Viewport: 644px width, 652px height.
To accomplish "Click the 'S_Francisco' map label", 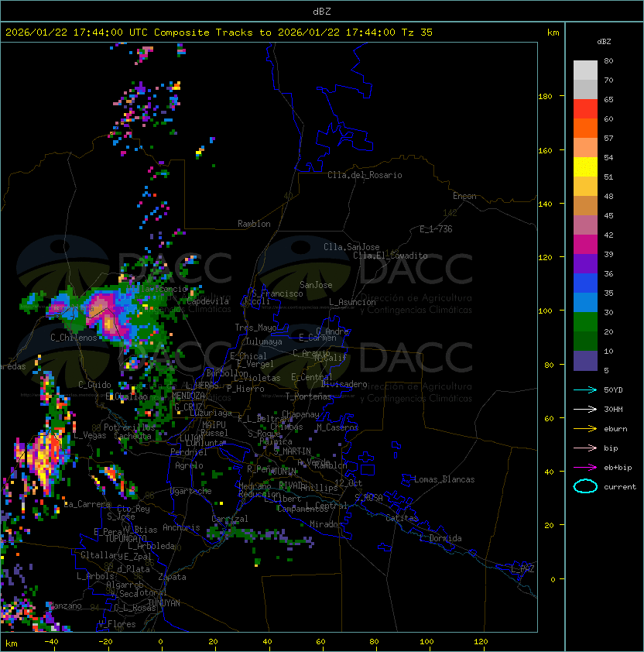I will point(277,293).
